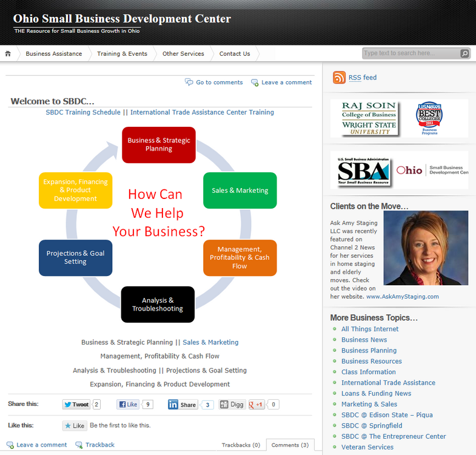
Task: Click the Clients on the Move... heading
Action: click(x=369, y=206)
